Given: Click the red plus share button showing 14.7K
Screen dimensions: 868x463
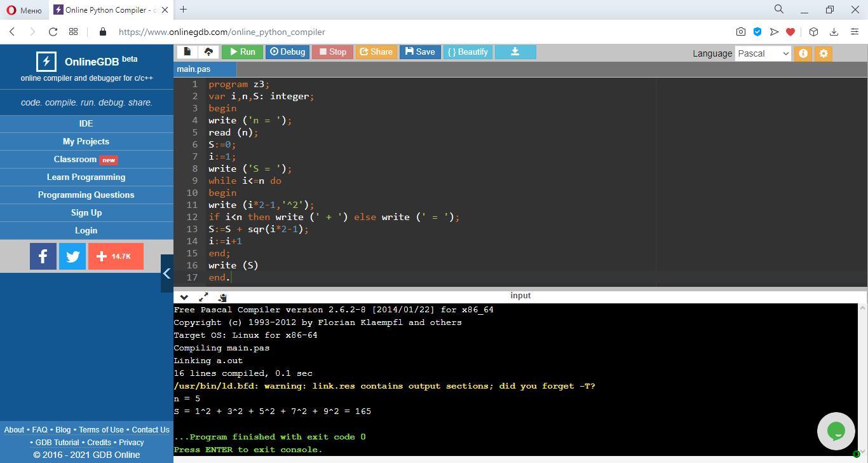Looking at the screenshot, I should coord(116,256).
